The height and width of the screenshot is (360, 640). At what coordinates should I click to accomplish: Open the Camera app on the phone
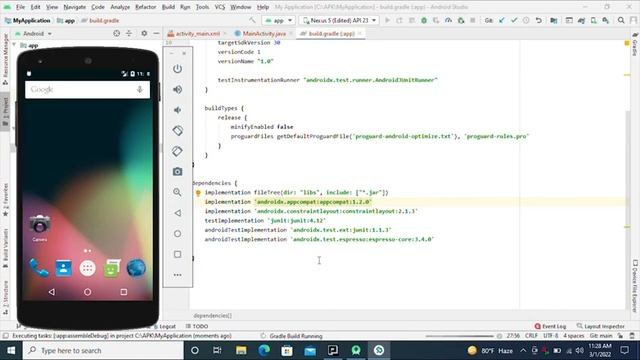40,228
